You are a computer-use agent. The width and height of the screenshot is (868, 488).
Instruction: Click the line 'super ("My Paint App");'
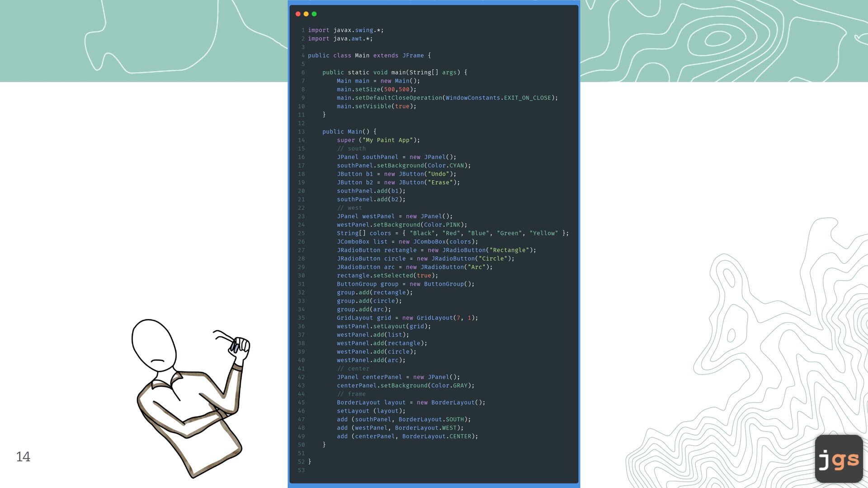tap(378, 140)
